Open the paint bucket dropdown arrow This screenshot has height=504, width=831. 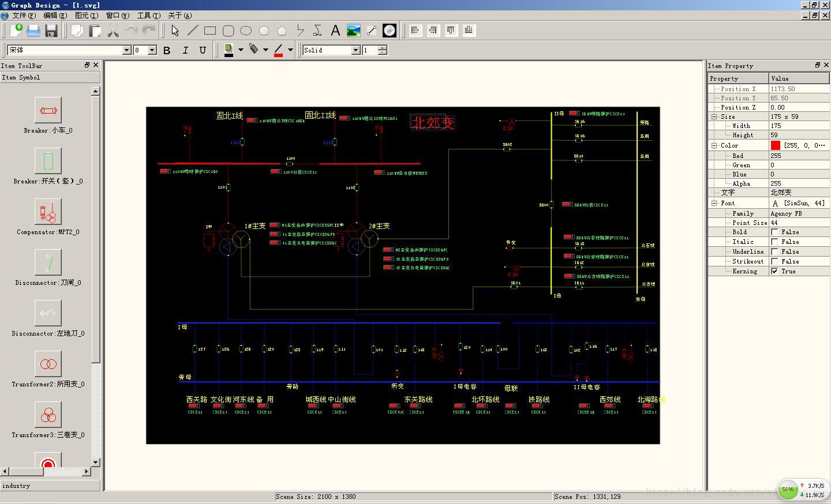tap(265, 50)
